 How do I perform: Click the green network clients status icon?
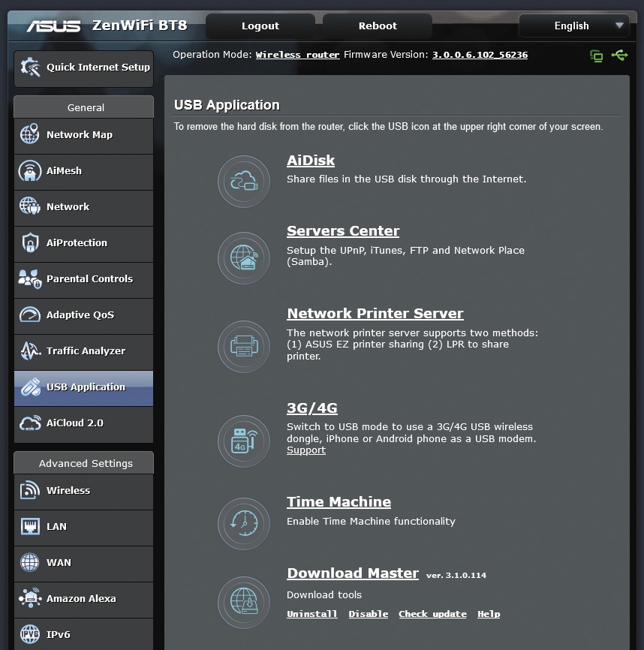[x=597, y=56]
